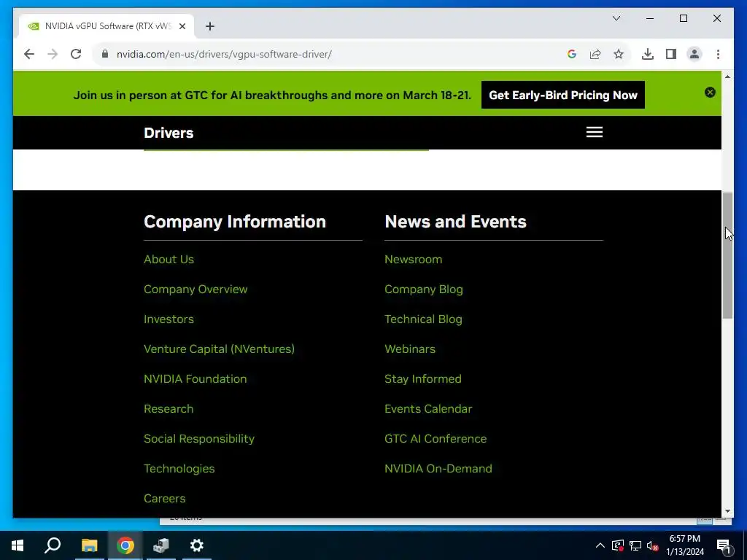Click the site lock icon in address bar
This screenshot has width=747, height=560.
coord(105,54)
